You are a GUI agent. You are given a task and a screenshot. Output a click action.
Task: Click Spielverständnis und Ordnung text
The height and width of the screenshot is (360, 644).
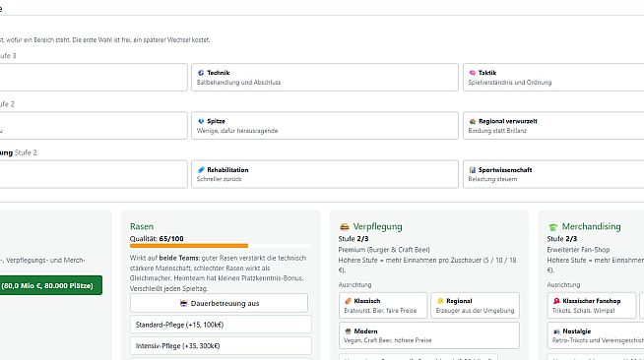[x=510, y=83]
